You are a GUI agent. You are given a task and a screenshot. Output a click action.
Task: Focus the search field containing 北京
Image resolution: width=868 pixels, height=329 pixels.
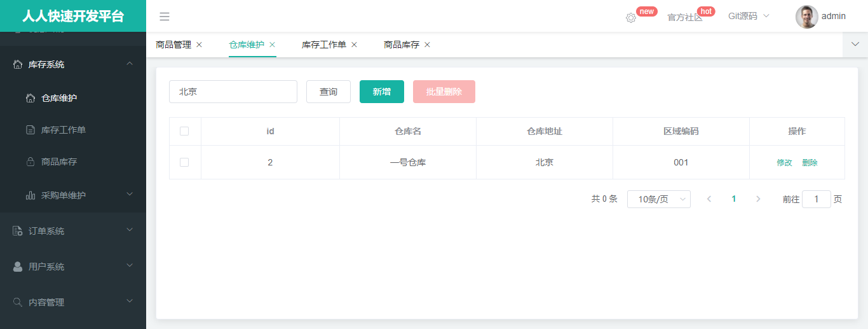pyautogui.click(x=233, y=92)
